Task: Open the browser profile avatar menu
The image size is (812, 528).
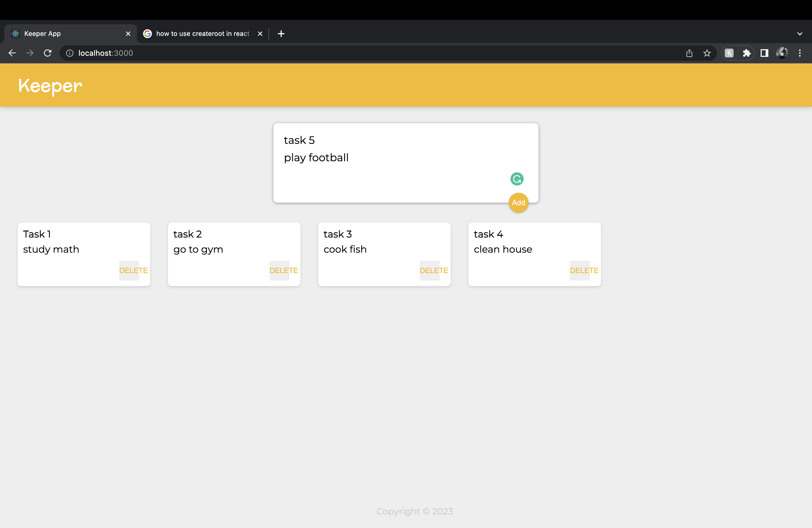Action: click(782, 53)
